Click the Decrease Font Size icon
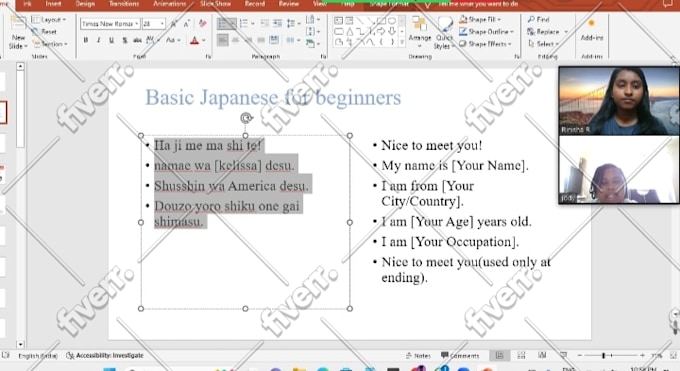Image resolution: width=680 pixels, height=371 pixels. [x=186, y=24]
